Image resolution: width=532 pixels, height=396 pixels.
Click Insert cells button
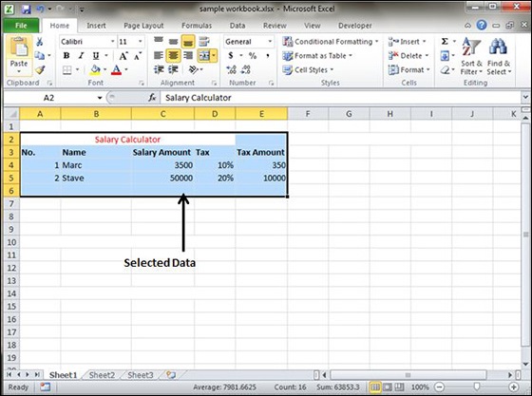tap(407, 42)
